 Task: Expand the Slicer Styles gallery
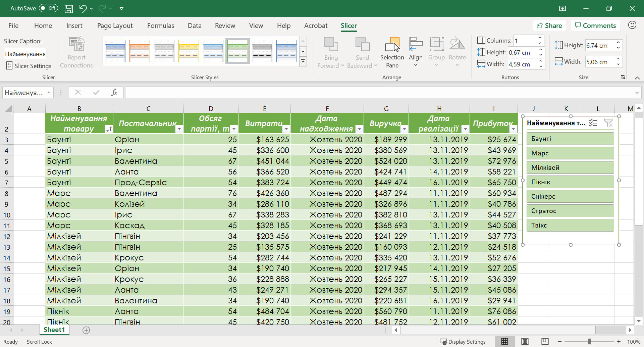(303, 61)
